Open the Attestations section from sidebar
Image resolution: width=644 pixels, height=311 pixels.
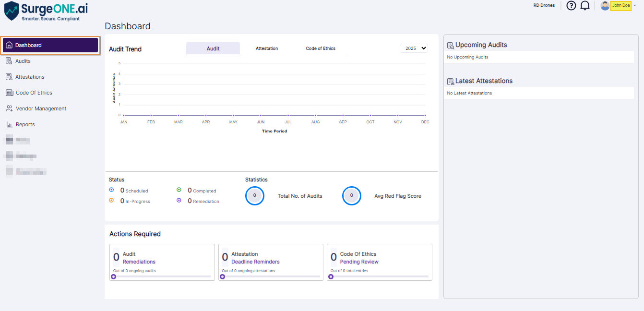point(9,76)
